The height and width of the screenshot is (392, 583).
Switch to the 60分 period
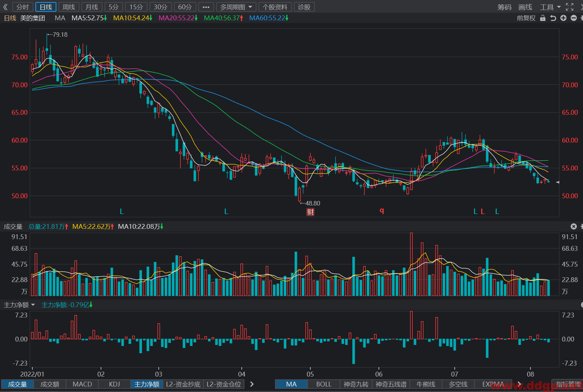(x=185, y=7)
